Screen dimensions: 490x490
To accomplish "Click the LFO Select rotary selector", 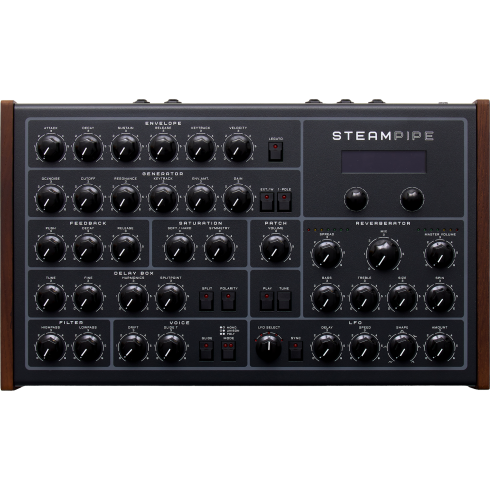I will coord(268,347).
